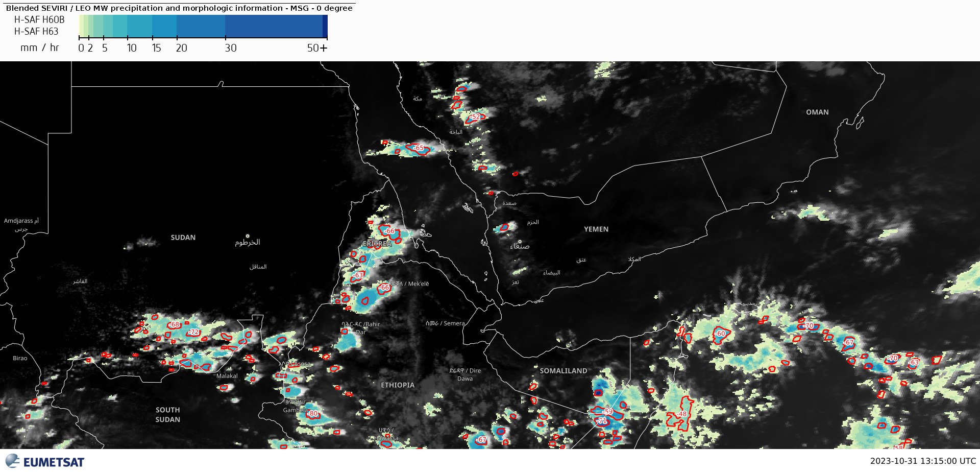
Task: Click the H-SAF H60B legend label
Action: coord(39,20)
